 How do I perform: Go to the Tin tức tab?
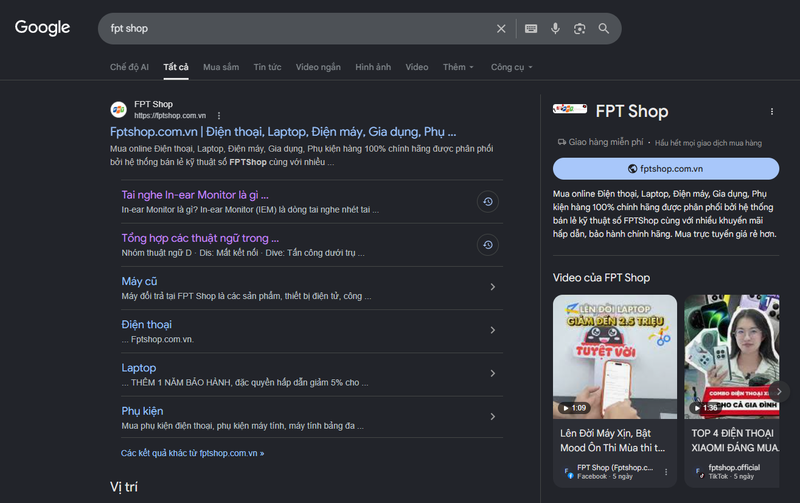[267, 67]
